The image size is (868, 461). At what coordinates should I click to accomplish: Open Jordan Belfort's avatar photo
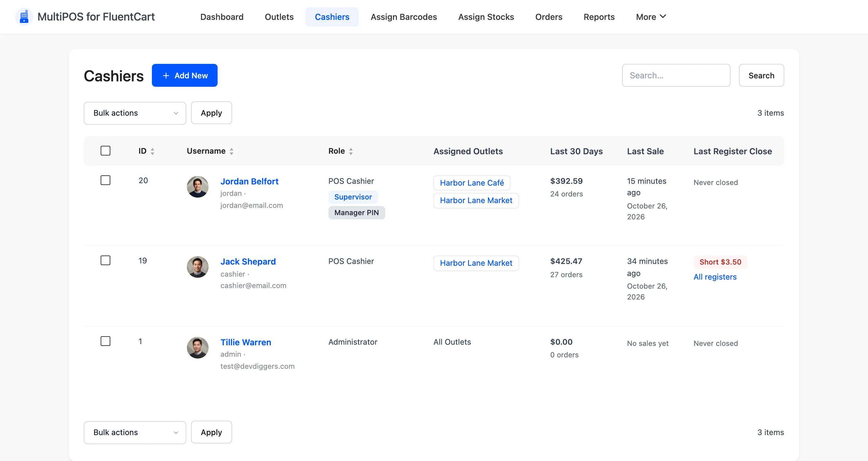[x=197, y=187]
